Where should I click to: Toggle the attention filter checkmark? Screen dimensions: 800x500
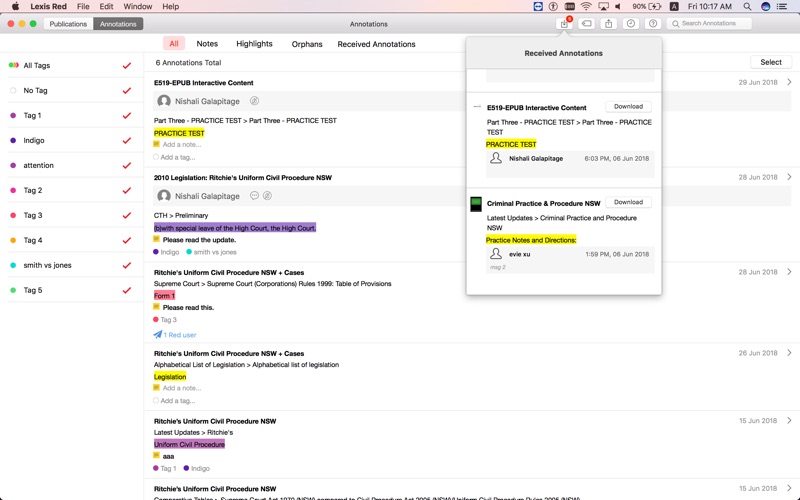click(x=127, y=165)
